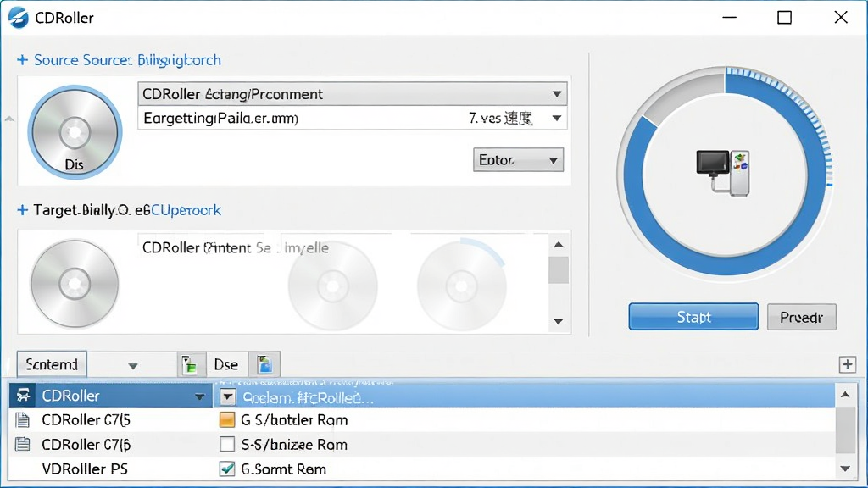Screen dimensions: 868x488
Task: Open the dropdown box in the blue header row
Action: (227, 396)
